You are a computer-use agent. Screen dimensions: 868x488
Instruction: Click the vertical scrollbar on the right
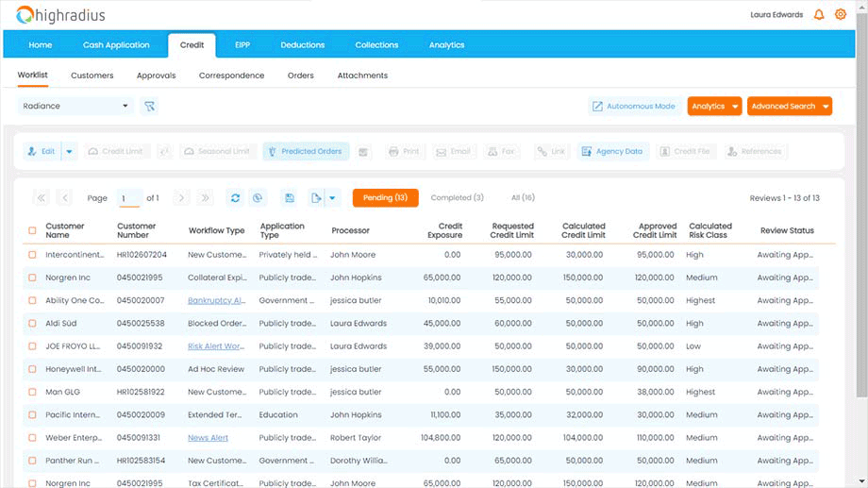pos(861,236)
